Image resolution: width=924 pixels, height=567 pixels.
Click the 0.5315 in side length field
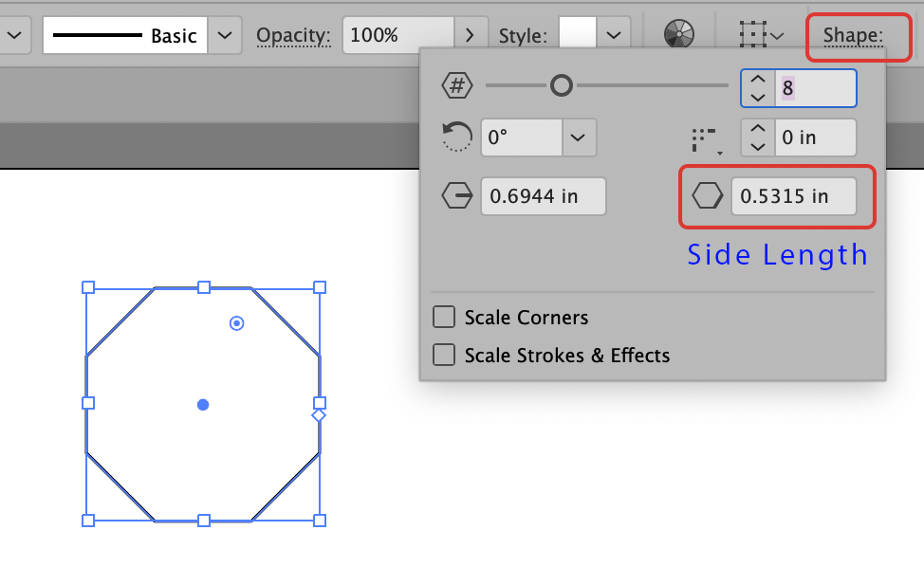(x=793, y=196)
